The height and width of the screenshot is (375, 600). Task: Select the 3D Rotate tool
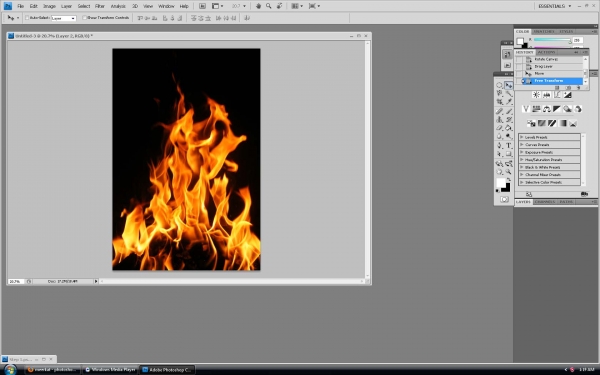pos(499,163)
